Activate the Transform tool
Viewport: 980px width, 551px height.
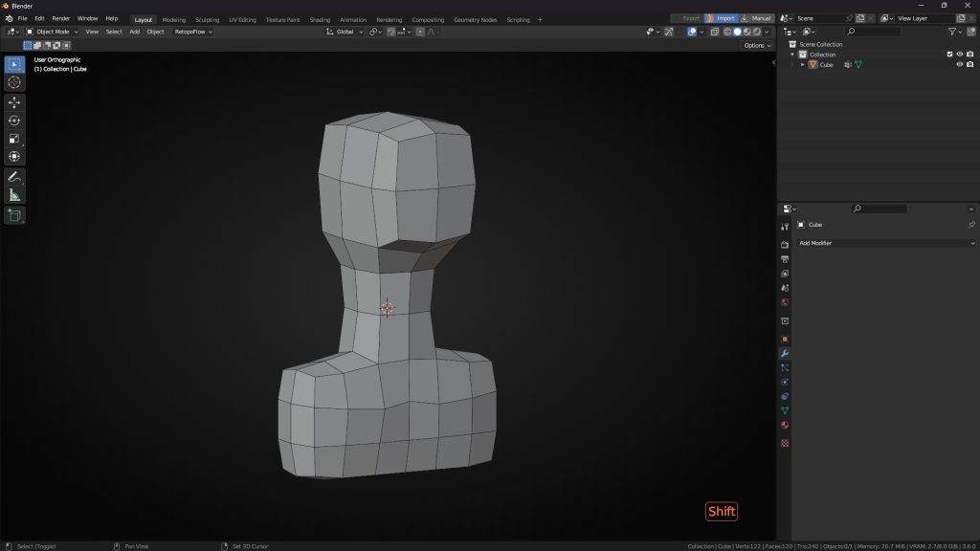pos(14,157)
